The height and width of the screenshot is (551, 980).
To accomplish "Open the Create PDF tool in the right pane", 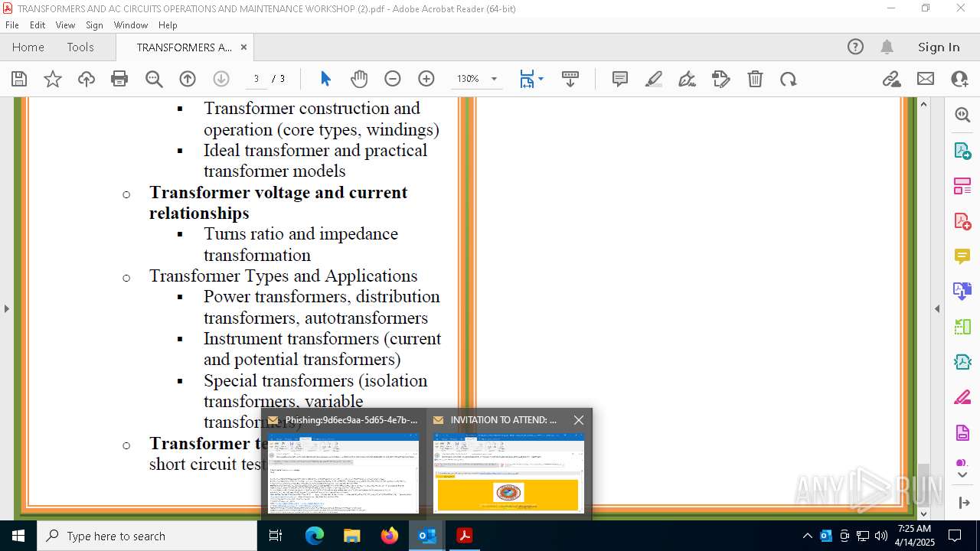I will coord(962,221).
